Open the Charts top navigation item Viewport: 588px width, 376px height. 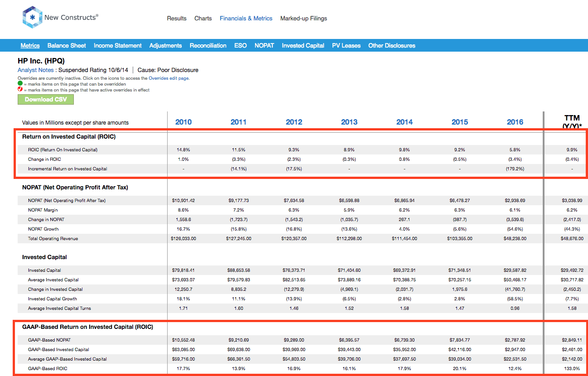click(x=203, y=19)
